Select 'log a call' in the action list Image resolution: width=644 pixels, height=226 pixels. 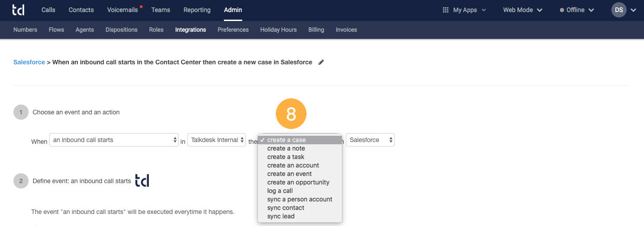[x=300, y=191]
